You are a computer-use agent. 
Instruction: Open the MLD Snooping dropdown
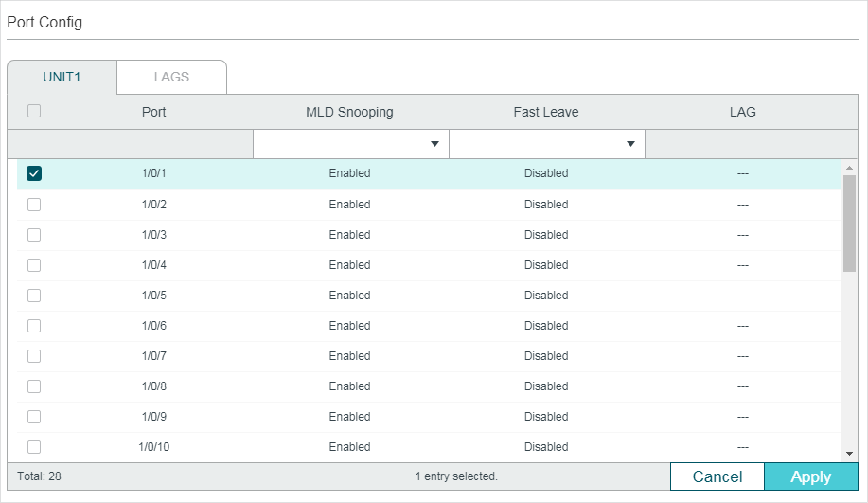350,144
